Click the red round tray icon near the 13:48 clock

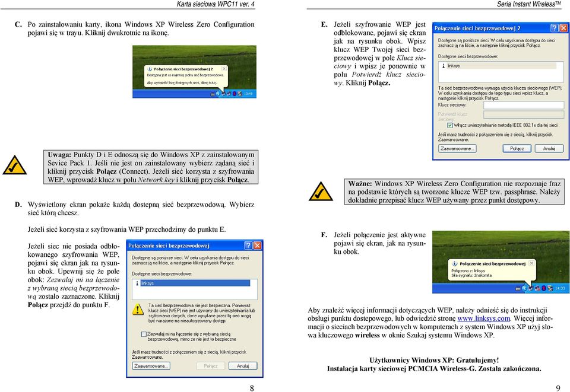(235, 94)
